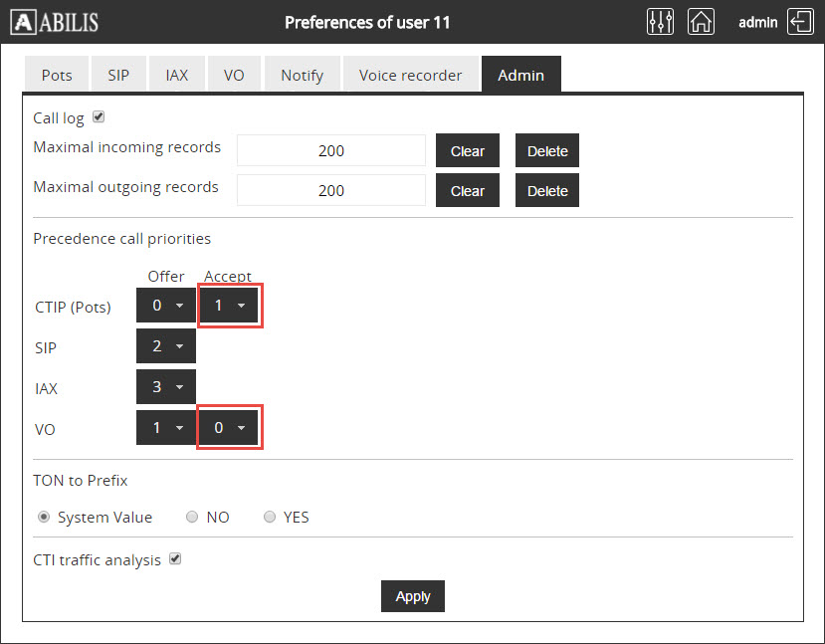
Task: Select the YES radio option
Action: tap(269, 517)
